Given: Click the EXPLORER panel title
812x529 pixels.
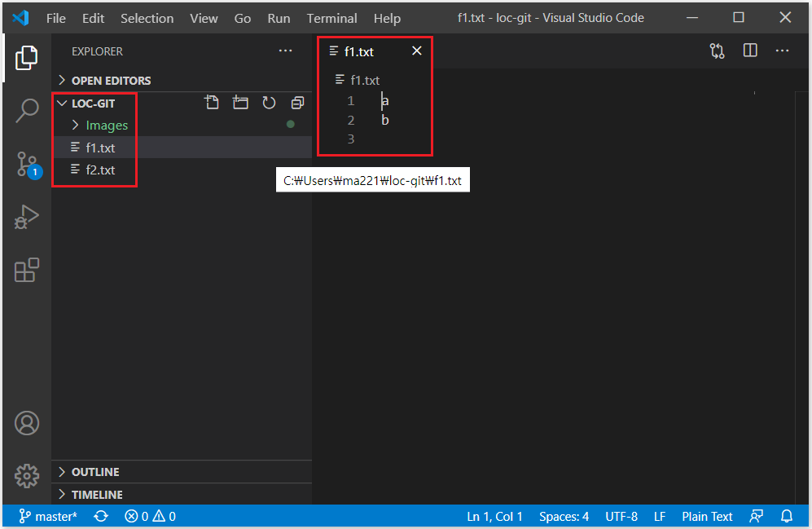Looking at the screenshot, I should pyautogui.click(x=98, y=51).
